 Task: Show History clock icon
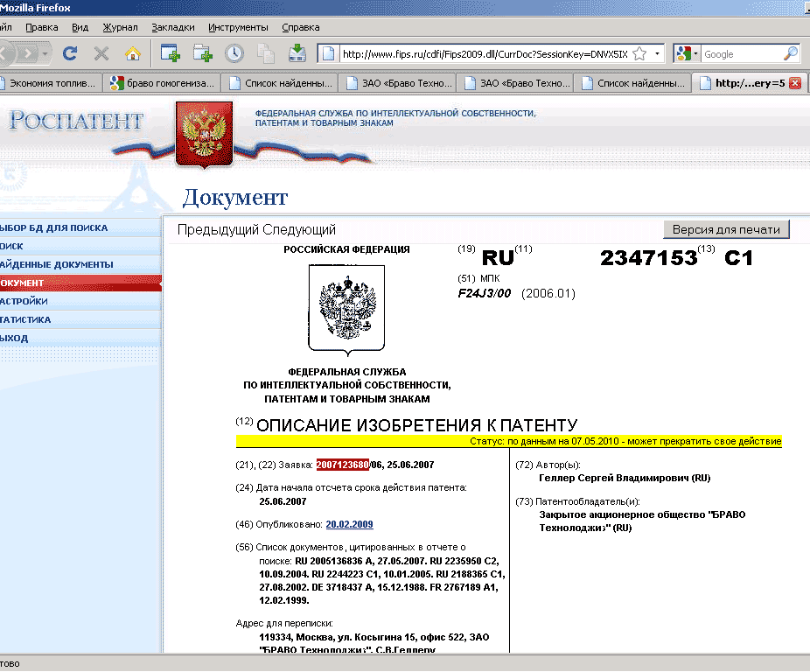click(234, 53)
